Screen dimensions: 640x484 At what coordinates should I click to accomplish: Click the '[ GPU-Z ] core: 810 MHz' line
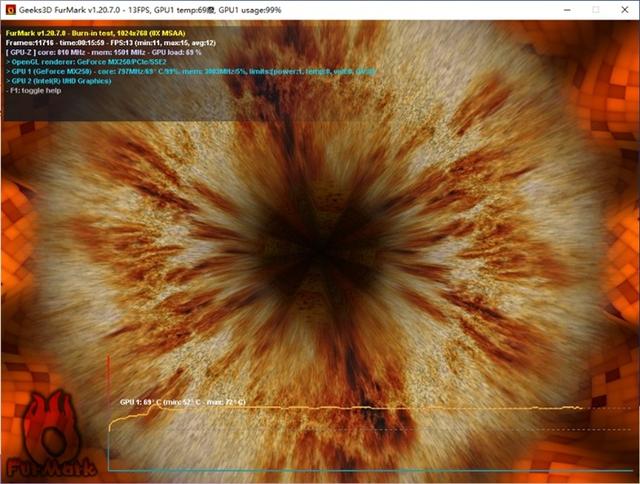104,52
